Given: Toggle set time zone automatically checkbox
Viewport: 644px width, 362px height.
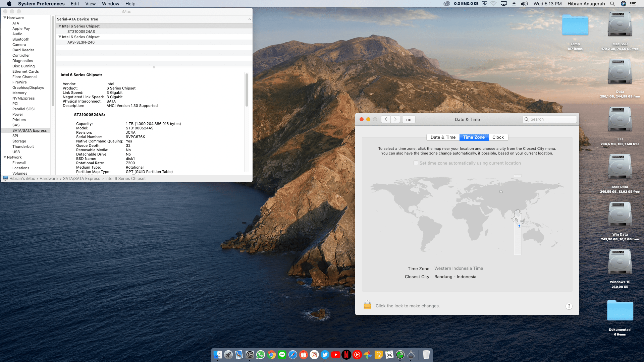Looking at the screenshot, I should tap(416, 163).
